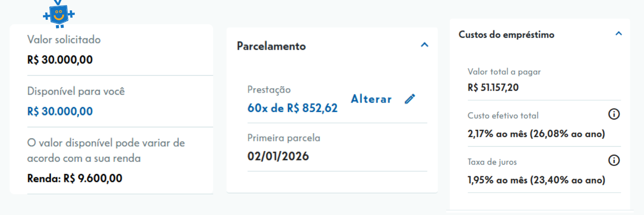
Task: Collapse the Parcelamento section chevron
Action: click(425, 45)
